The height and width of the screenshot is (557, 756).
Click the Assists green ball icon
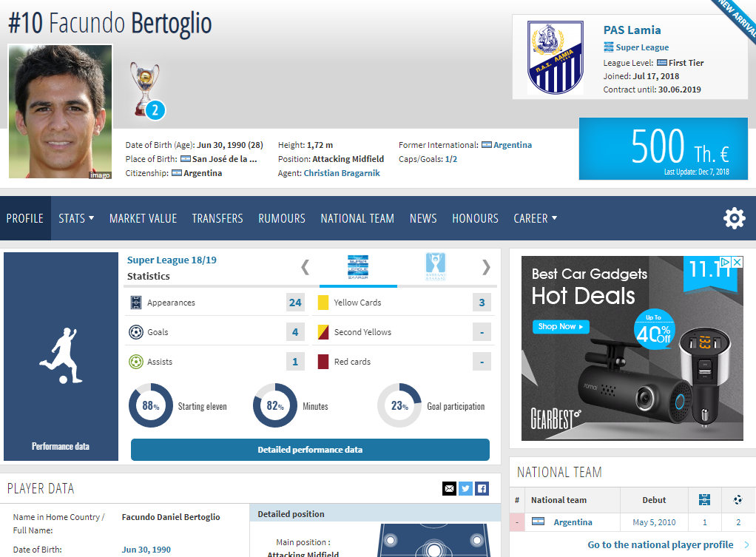point(136,362)
